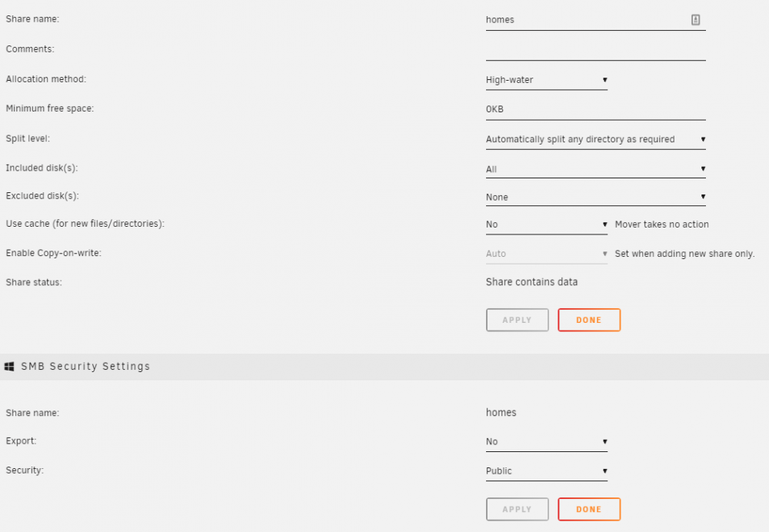The image size is (769, 532).
Task: Click the 'Comments:' label
Action: pyautogui.click(x=30, y=49)
